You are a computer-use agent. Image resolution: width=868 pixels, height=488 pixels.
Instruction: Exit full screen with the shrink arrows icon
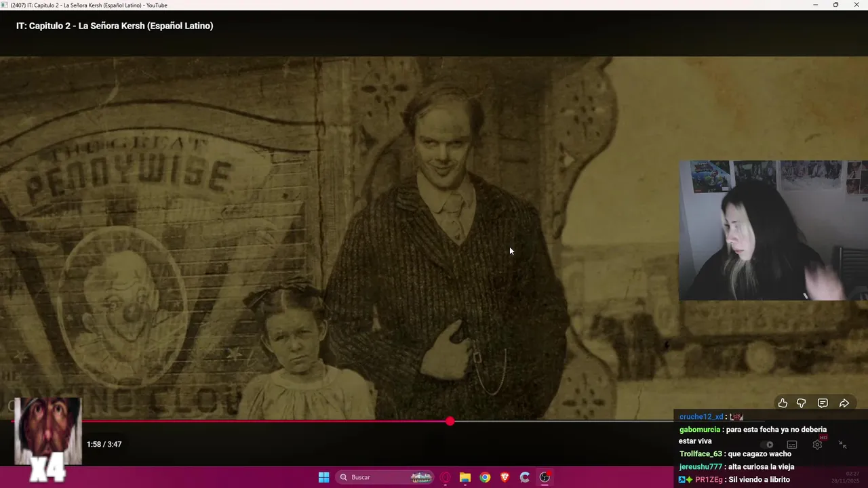point(842,445)
